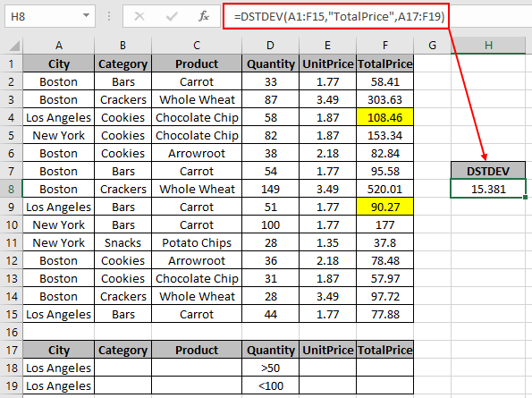532x398 pixels.
Task: Click cell with 520.01 total price
Action: [x=384, y=189]
